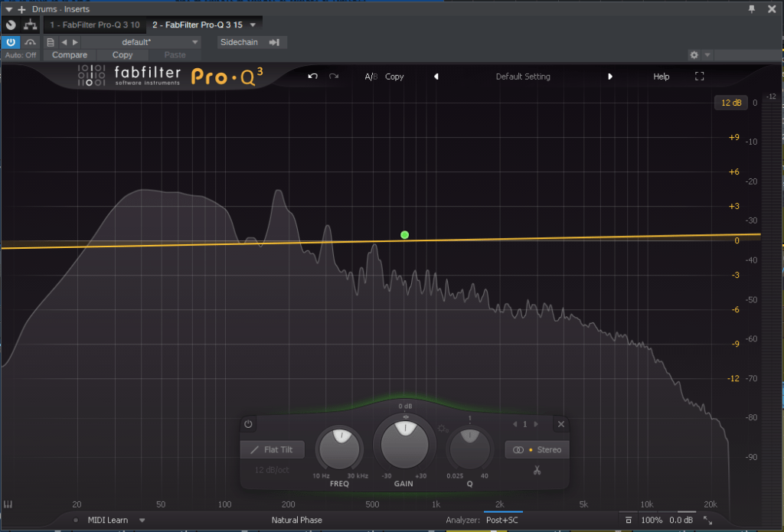Click the Sidechain button
784x532 pixels.
240,42
